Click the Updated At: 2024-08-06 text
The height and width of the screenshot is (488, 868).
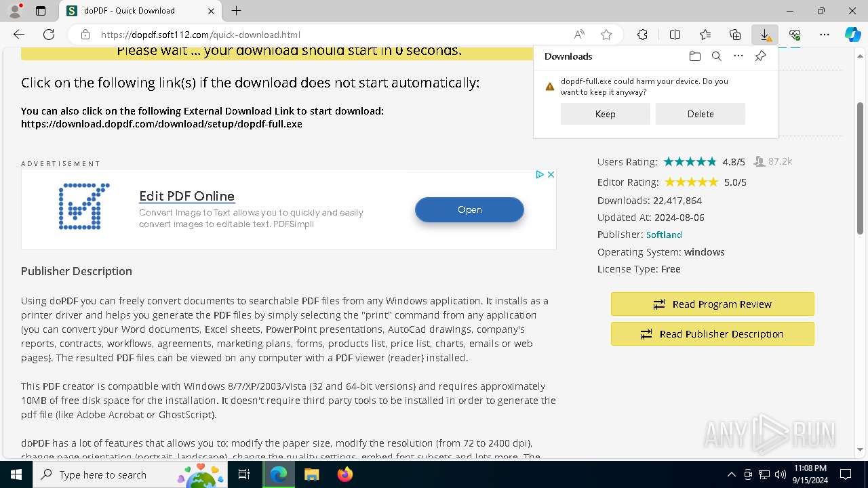point(651,218)
